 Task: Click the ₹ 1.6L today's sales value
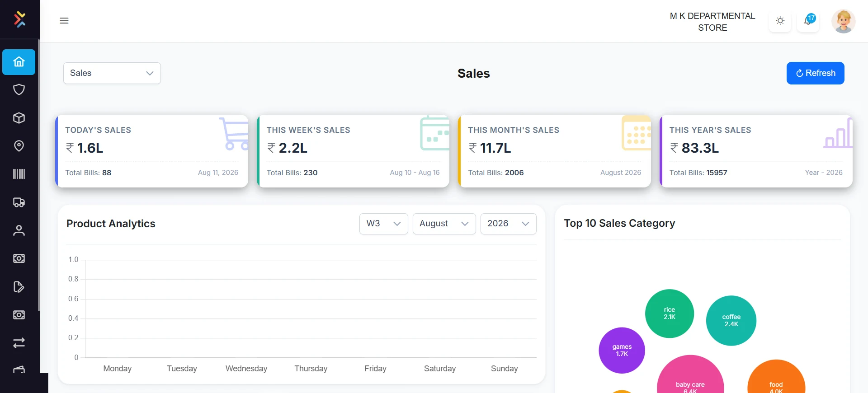point(85,148)
